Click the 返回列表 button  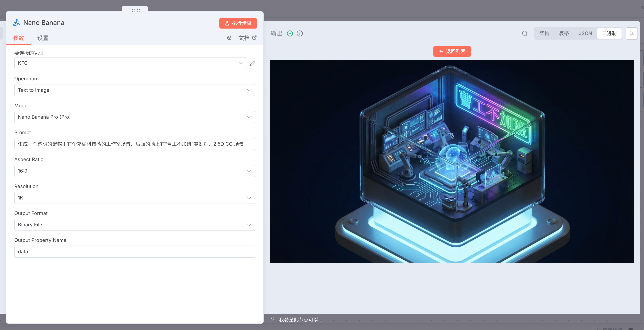click(x=452, y=51)
